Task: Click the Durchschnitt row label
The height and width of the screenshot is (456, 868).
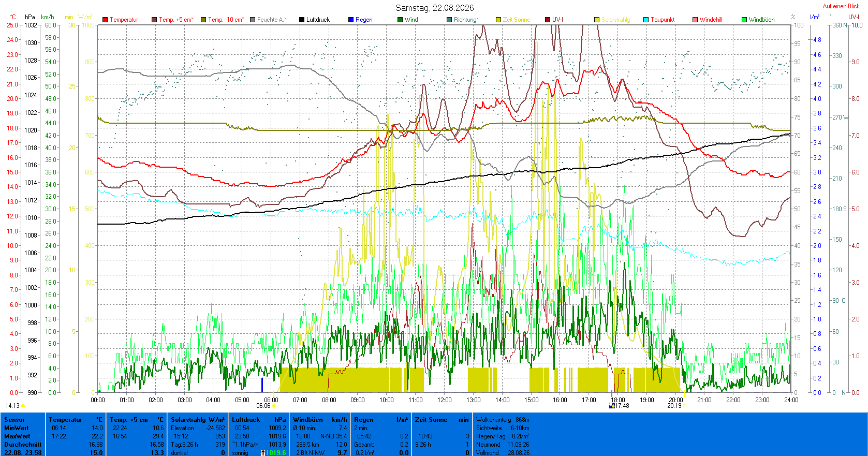Action: (x=23, y=445)
